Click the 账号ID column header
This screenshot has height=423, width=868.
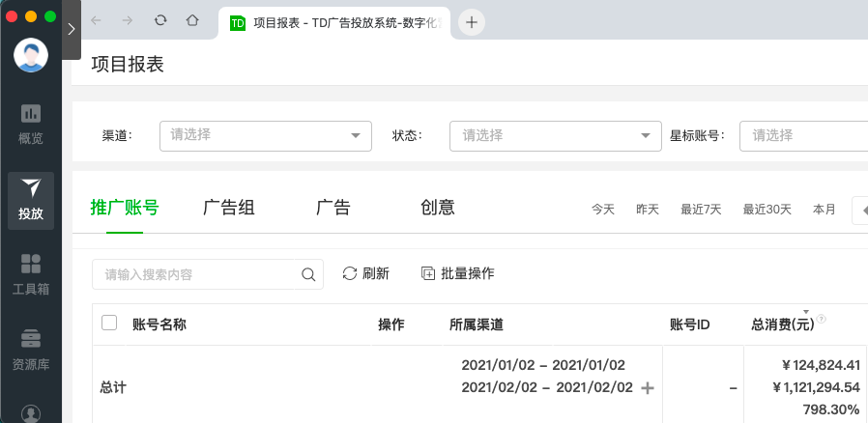pyautogui.click(x=690, y=324)
